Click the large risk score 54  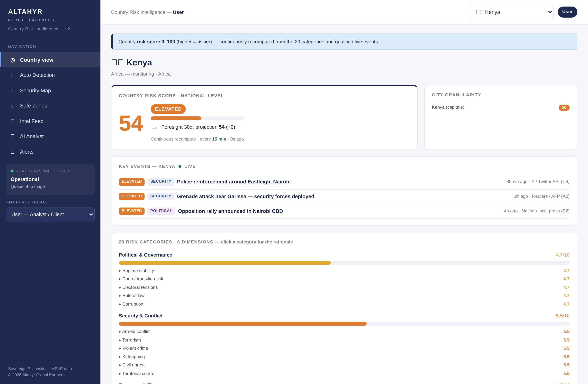(131, 123)
